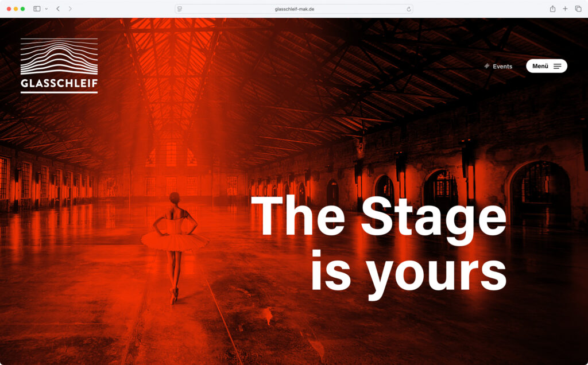Maximize the window with green button
588x365 pixels.
point(22,9)
